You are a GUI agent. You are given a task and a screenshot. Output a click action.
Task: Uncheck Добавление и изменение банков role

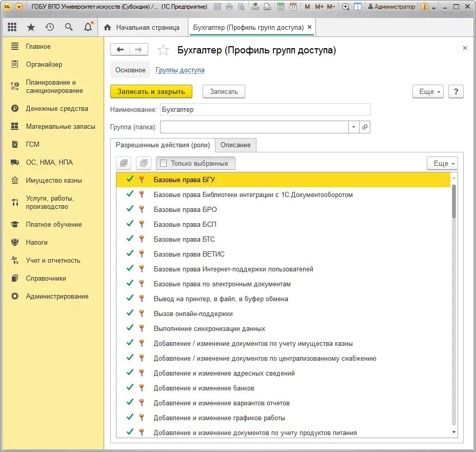(x=130, y=387)
